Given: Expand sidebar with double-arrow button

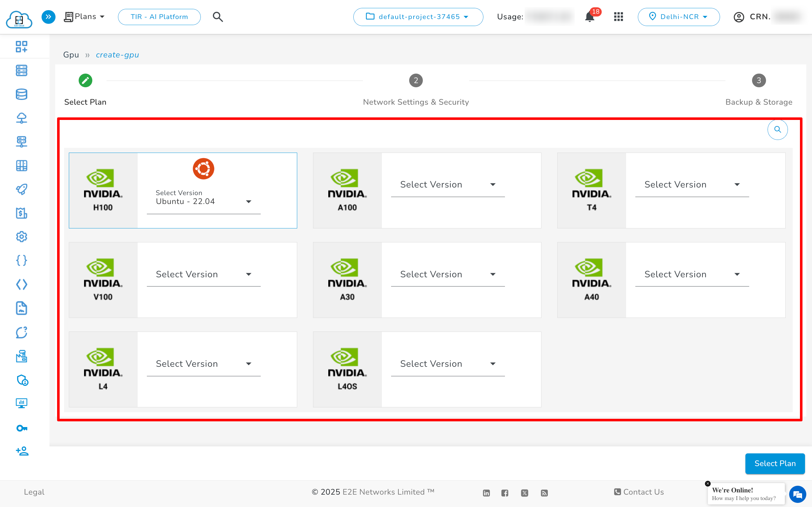Looking at the screenshot, I should coord(49,17).
